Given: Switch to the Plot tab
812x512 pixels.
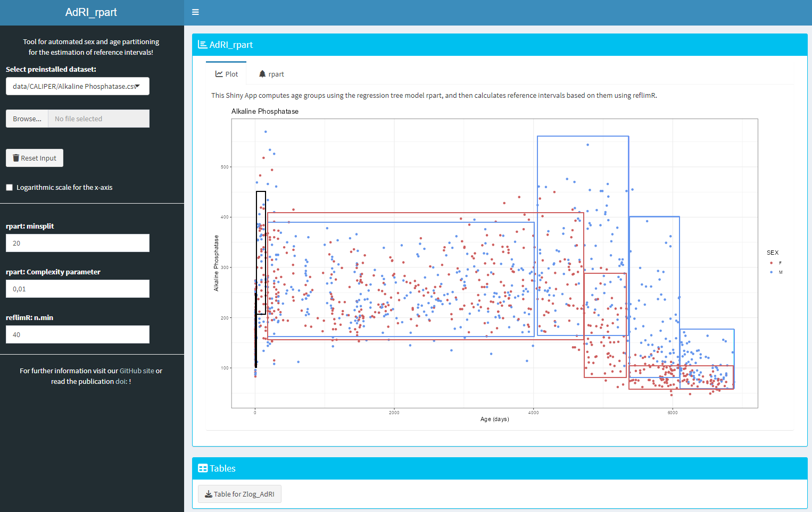Looking at the screenshot, I should [x=226, y=74].
